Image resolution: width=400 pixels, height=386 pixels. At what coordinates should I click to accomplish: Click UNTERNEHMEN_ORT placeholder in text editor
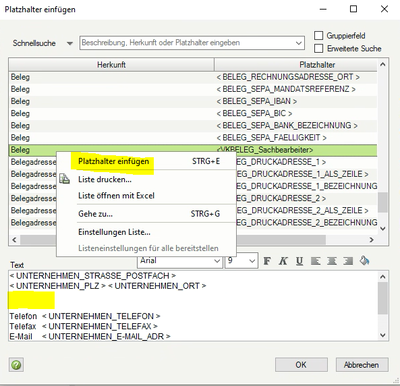pos(157,286)
